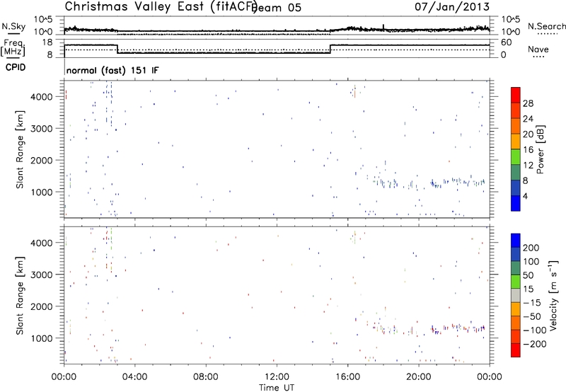Click the velocity panel 'Slant Range [km]' label
The image size is (566, 392).
click(20, 296)
